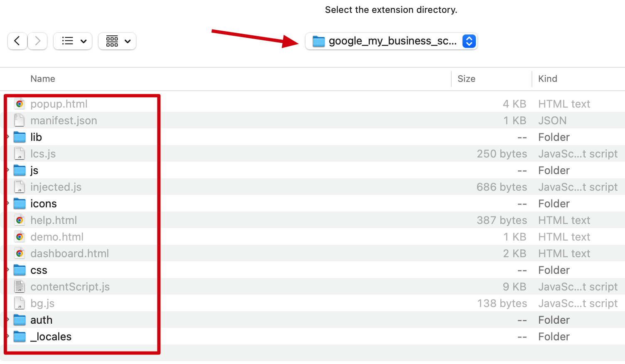625x364 pixels.
Task: Go back using the left arrow button
Action: point(17,41)
